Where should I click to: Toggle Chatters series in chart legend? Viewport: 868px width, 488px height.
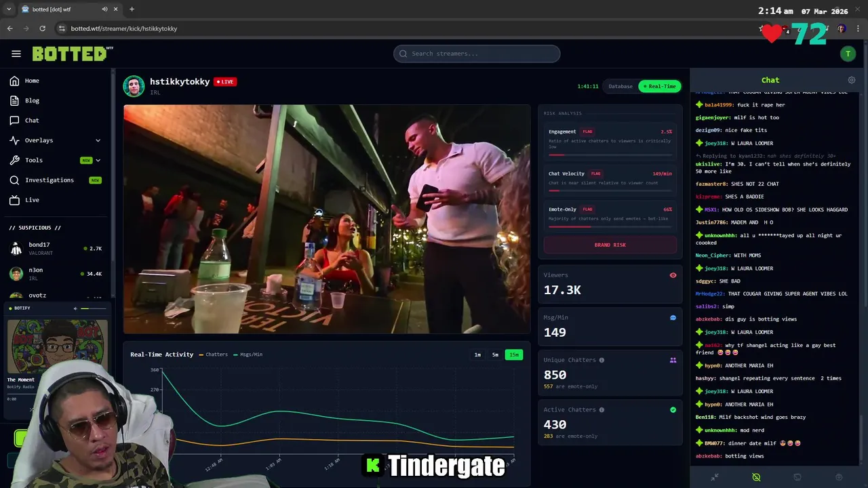click(x=213, y=354)
